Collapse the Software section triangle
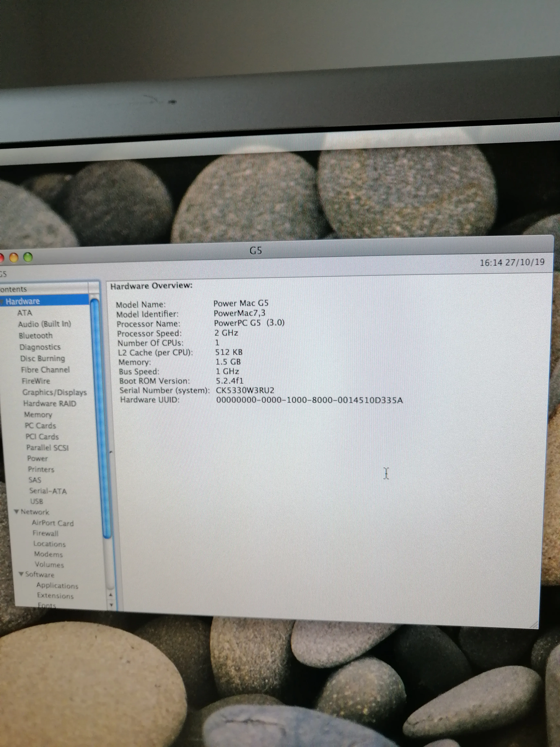 [x=21, y=574]
